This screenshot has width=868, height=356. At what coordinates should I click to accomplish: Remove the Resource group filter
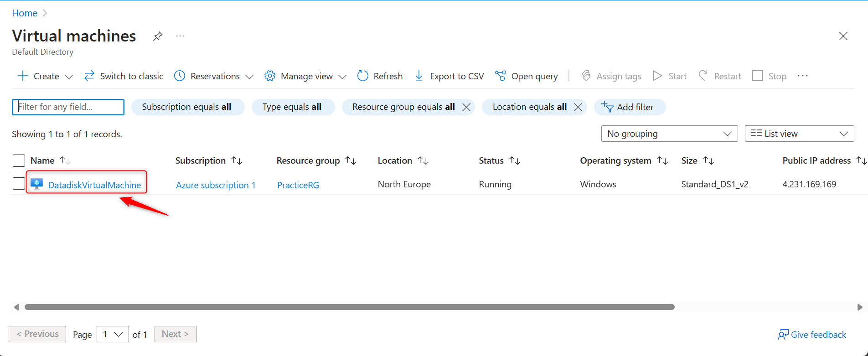(466, 107)
